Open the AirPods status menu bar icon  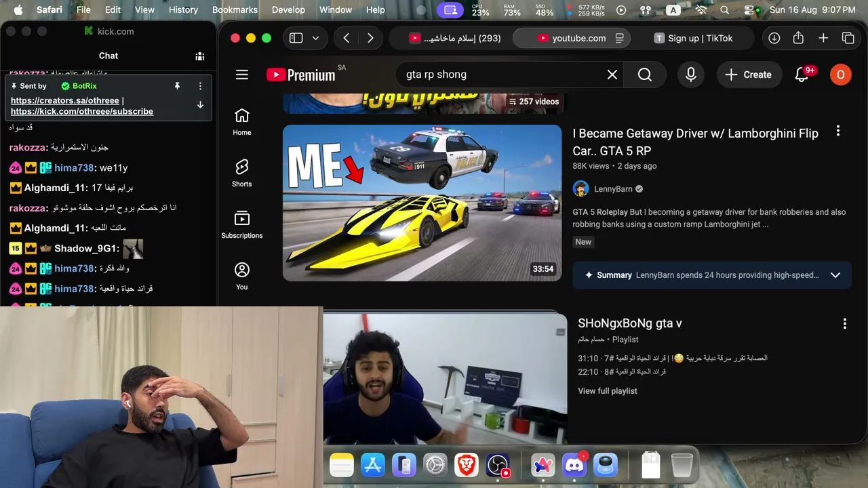[645, 10]
